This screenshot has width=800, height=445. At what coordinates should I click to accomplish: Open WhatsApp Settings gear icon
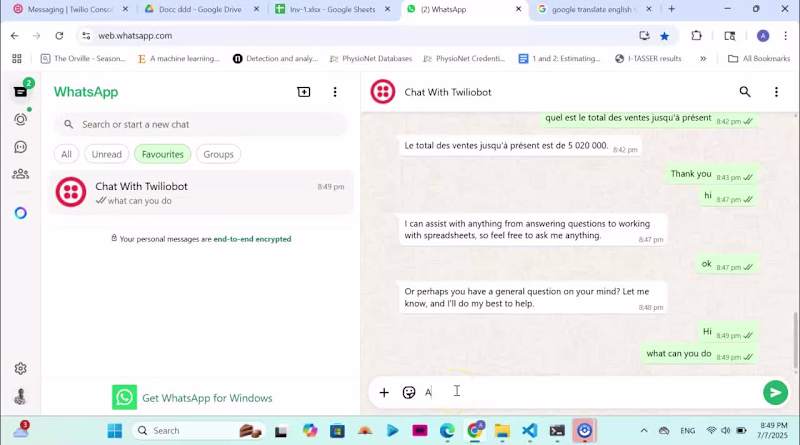click(20, 368)
